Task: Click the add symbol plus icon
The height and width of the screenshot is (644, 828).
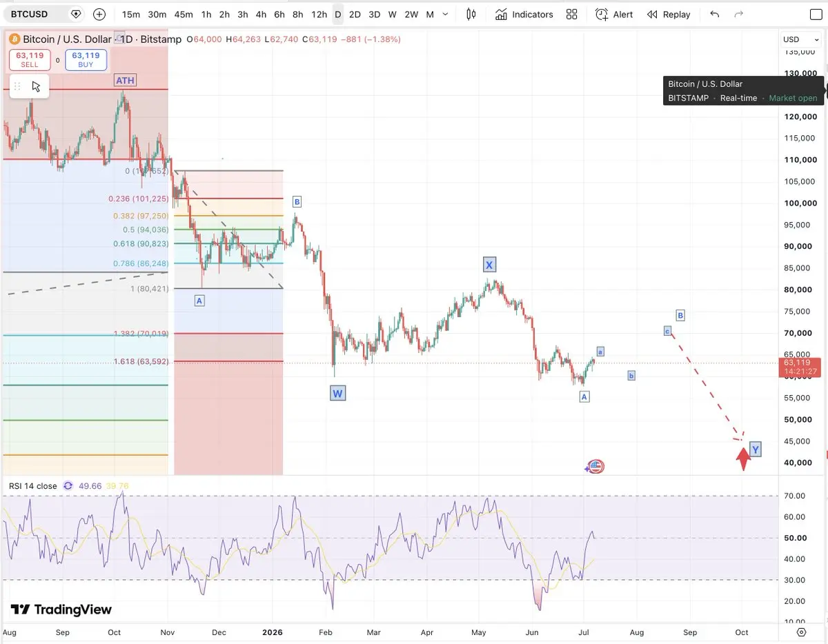Action: coord(99,14)
